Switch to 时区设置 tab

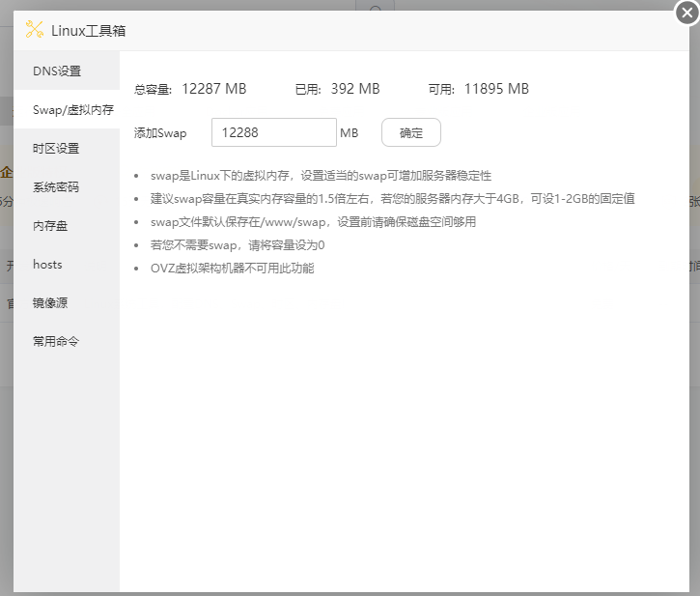[x=67, y=149]
